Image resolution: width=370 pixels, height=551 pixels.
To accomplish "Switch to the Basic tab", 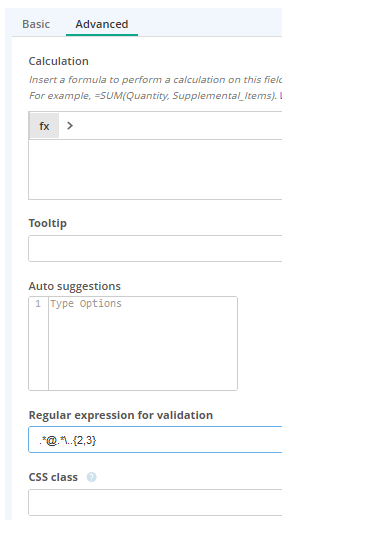I will tap(36, 24).
